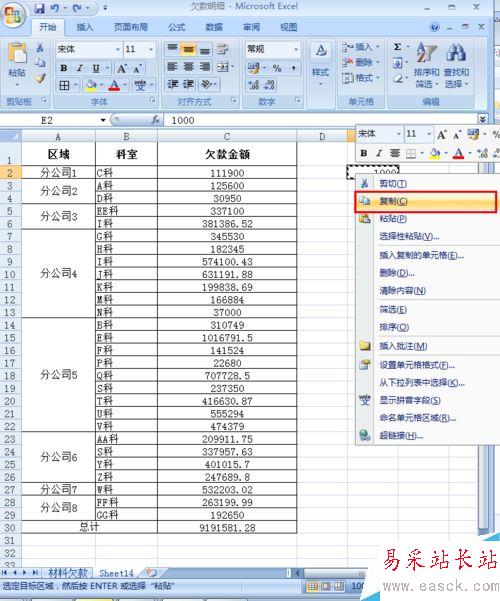The image size is (500, 601).
Task: Select middle vertical alignment in ribbon
Action: click(188, 49)
